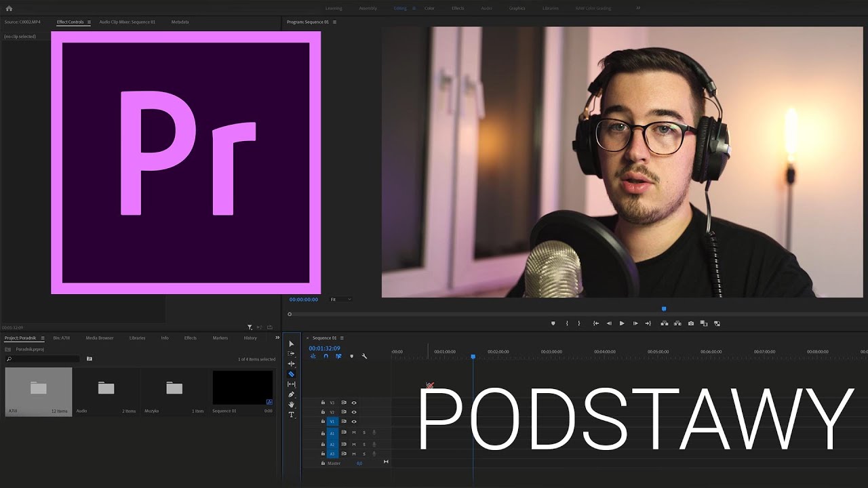
Task: Select the Hand tool
Action: [292, 405]
